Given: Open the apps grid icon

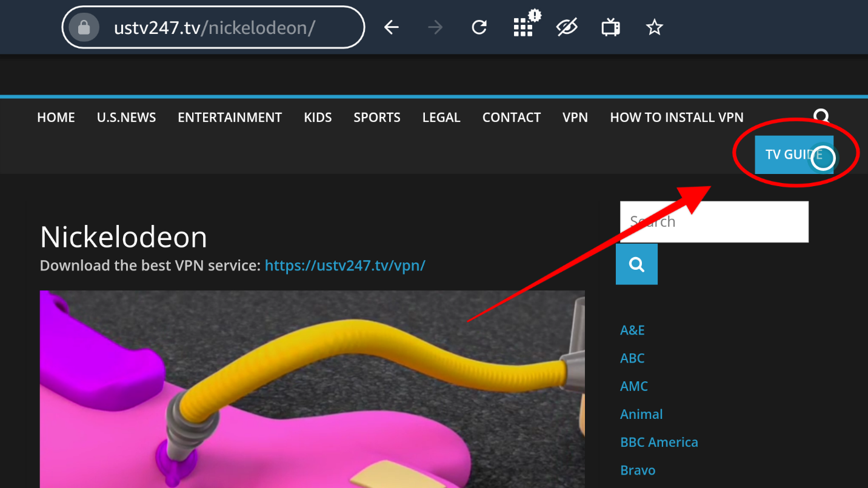Looking at the screenshot, I should 524,25.
